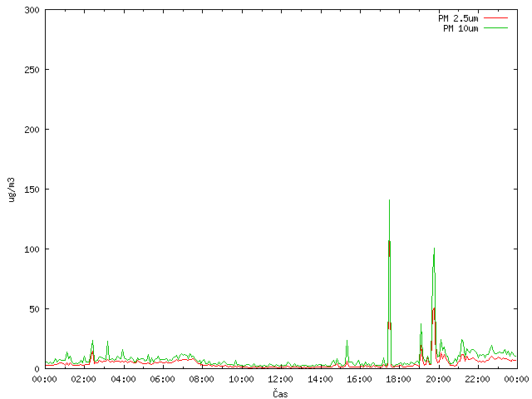Click the 20:00 time label
Screen dimensions: 532x399
point(438,379)
